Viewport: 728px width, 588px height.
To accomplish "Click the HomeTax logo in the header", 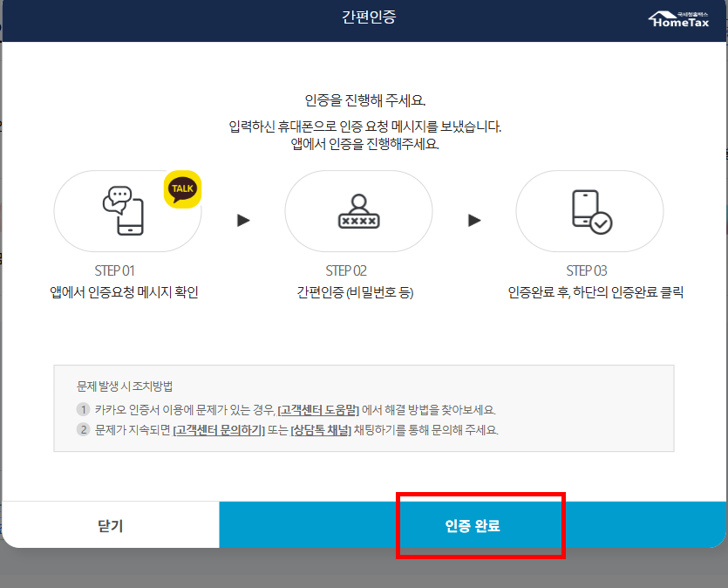I will [681, 19].
